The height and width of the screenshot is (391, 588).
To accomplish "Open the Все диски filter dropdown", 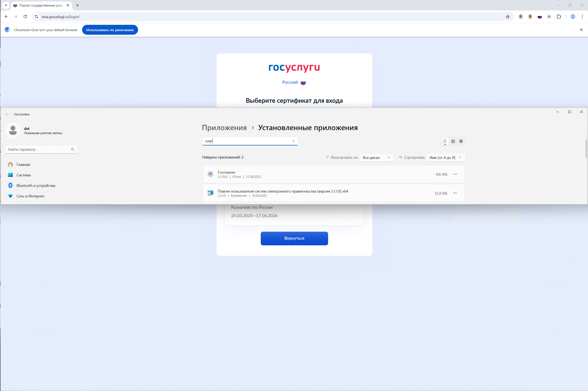I will 377,158.
